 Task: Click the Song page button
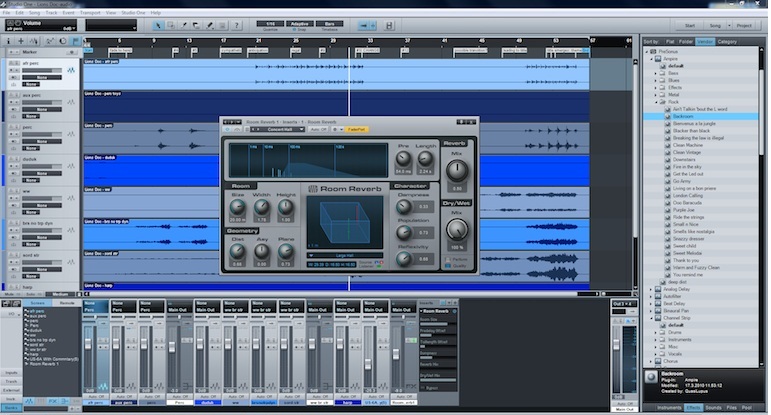[715, 26]
